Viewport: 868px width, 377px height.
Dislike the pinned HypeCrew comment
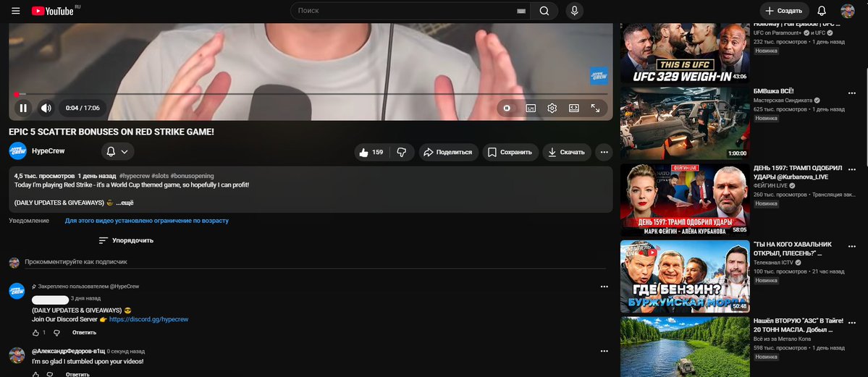coord(56,333)
